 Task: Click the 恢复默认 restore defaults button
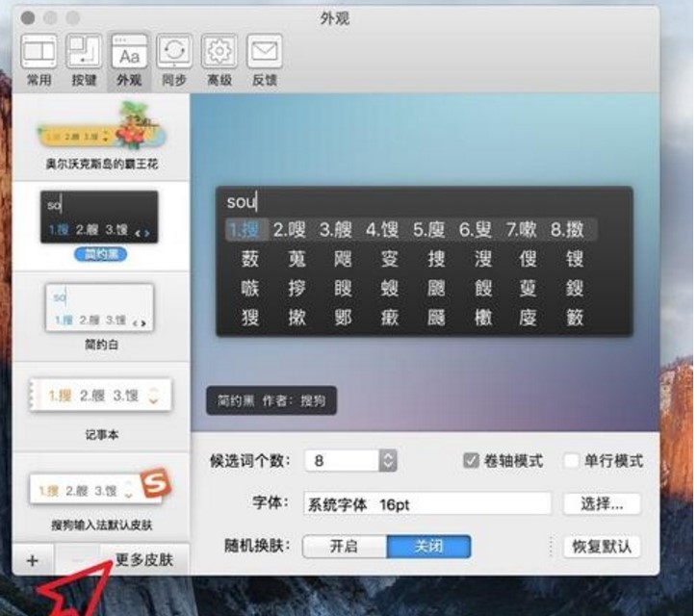click(602, 547)
